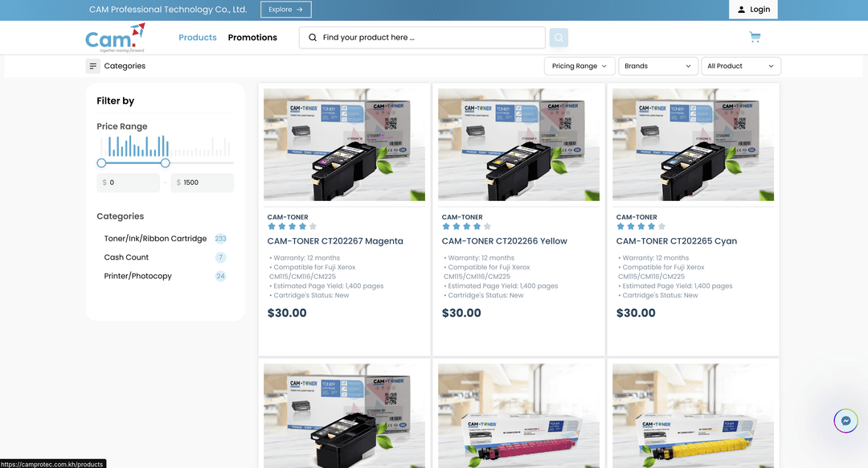Click the Explore button
The height and width of the screenshot is (468, 868).
[x=285, y=10]
